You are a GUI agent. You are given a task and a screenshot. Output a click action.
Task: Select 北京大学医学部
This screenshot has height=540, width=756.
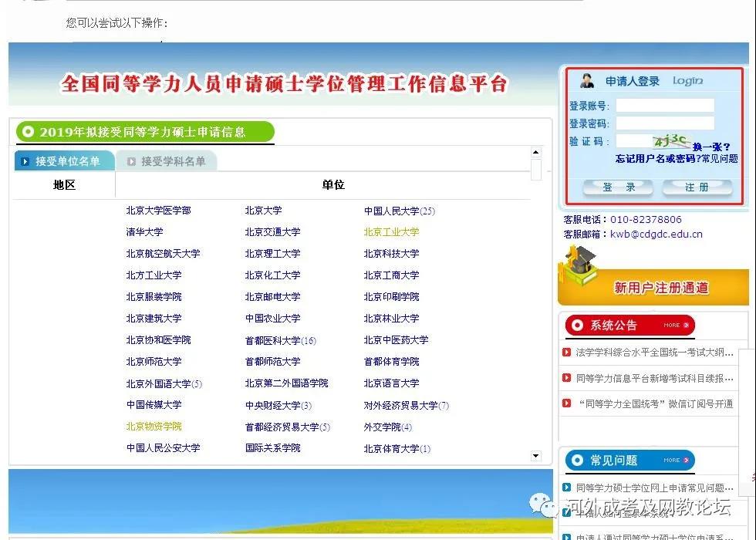159,211
